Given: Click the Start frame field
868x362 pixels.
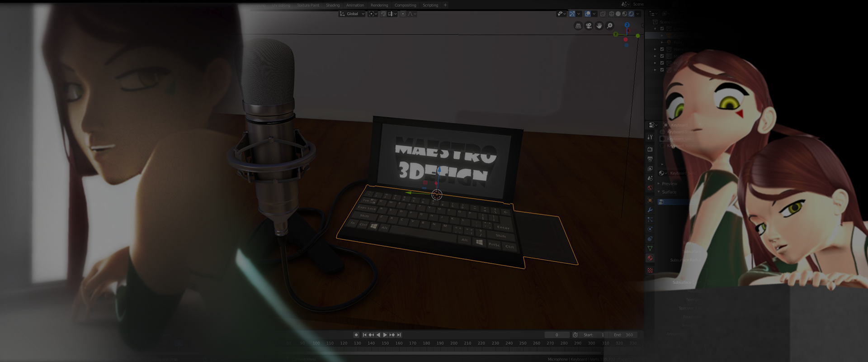Looking at the screenshot, I should click(x=594, y=335).
